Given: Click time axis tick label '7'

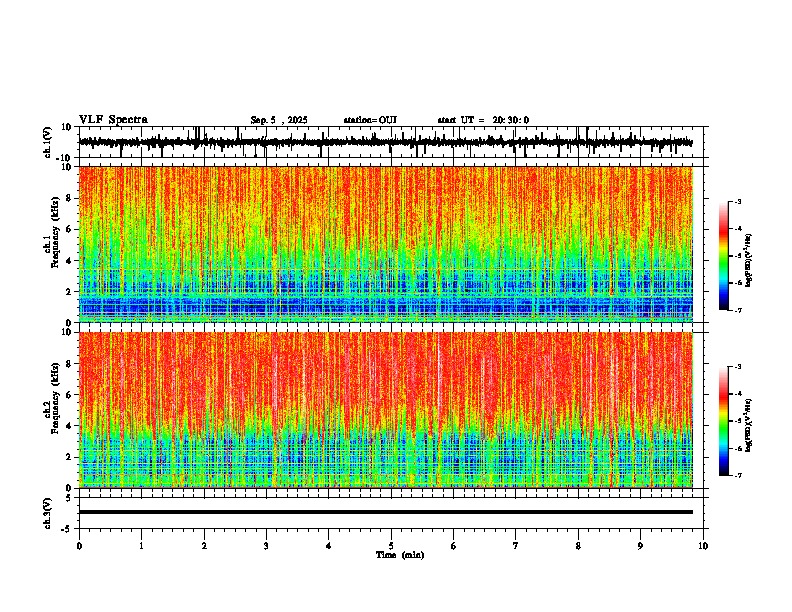Looking at the screenshot, I should click(516, 546).
